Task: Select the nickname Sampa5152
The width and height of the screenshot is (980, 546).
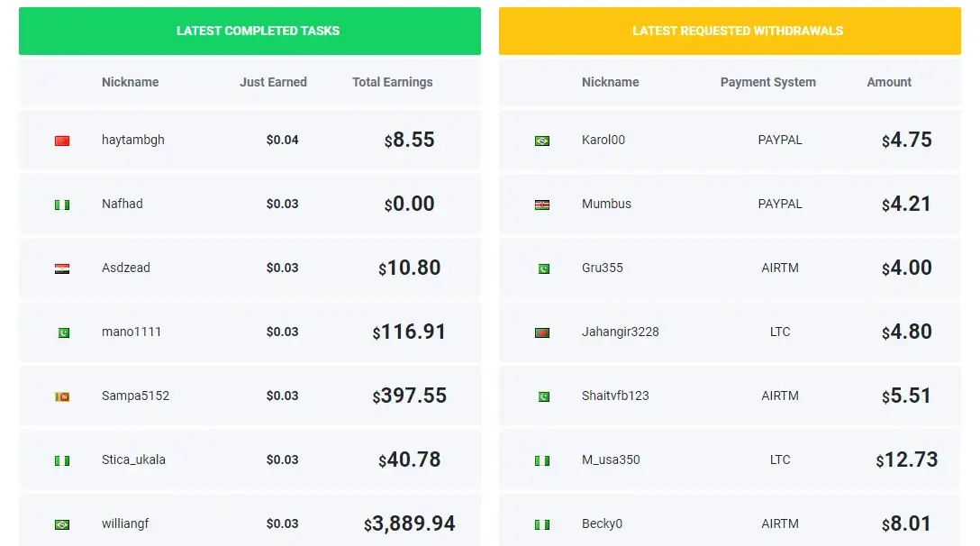Action: [136, 396]
